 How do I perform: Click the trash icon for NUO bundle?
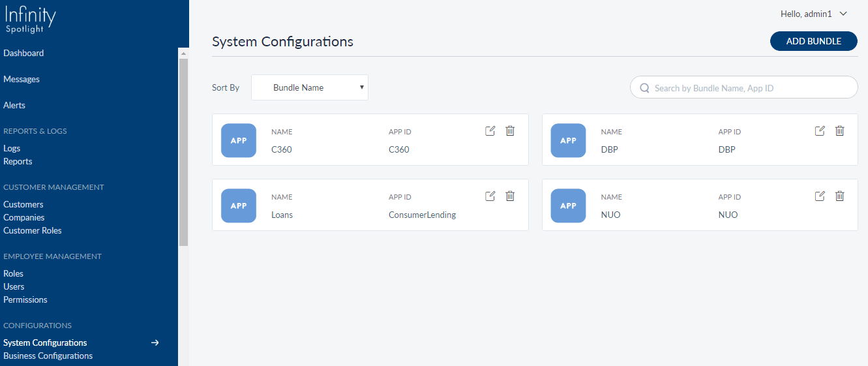[x=840, y=196]
